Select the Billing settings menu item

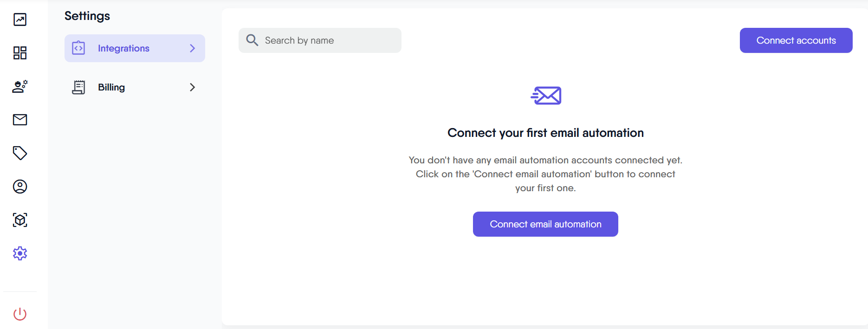tap(112, 87)
